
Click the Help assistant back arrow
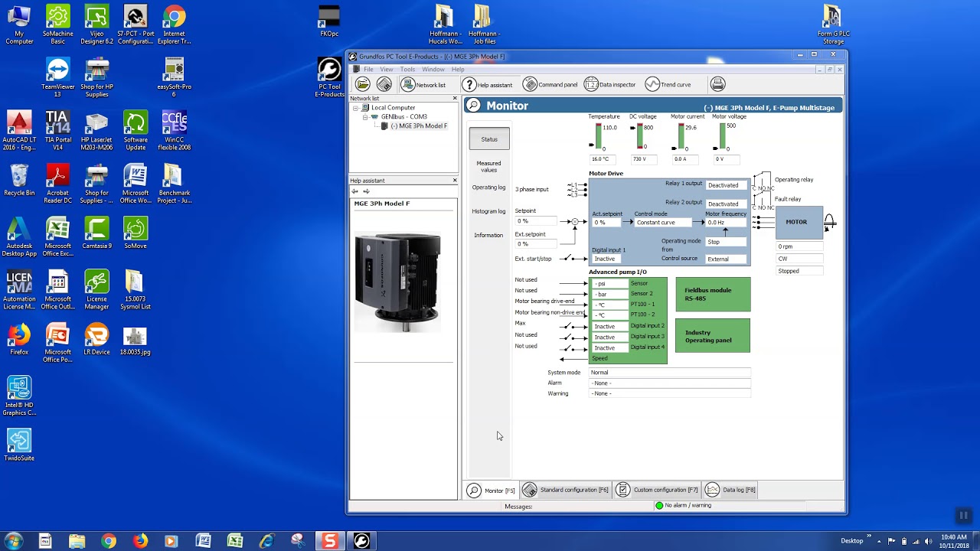click(x=355, y=191)
